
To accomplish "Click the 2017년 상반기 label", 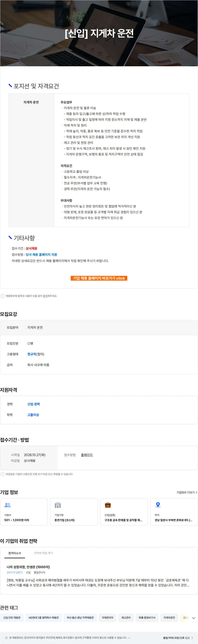I will click(x=15, y=572).
